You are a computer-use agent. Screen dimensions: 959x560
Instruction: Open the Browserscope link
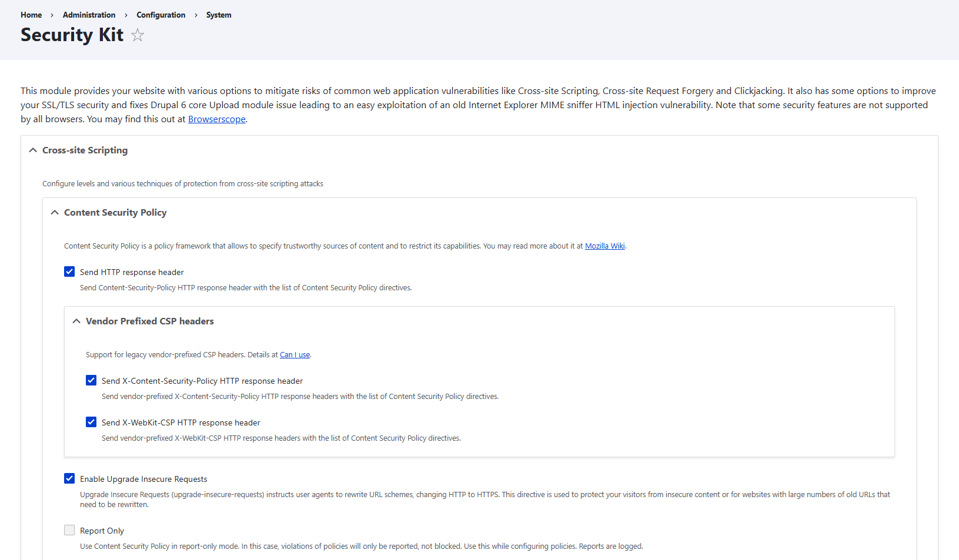(216, 119)
